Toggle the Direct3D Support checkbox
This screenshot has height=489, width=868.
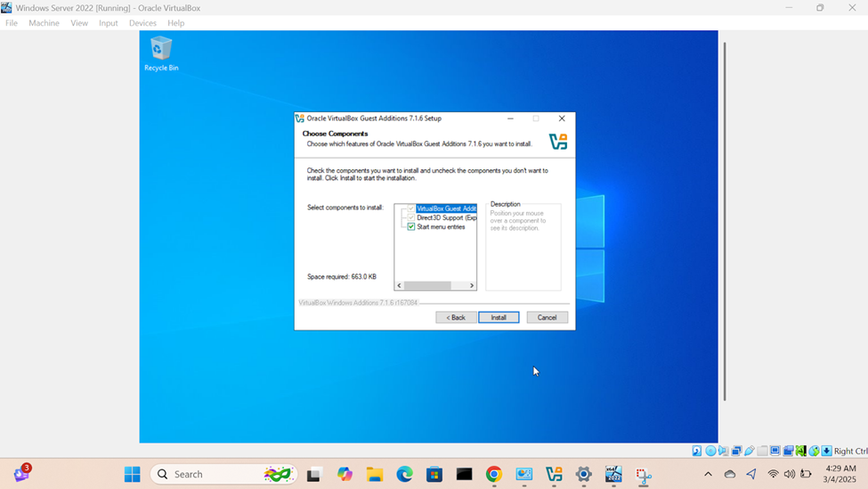411,217
